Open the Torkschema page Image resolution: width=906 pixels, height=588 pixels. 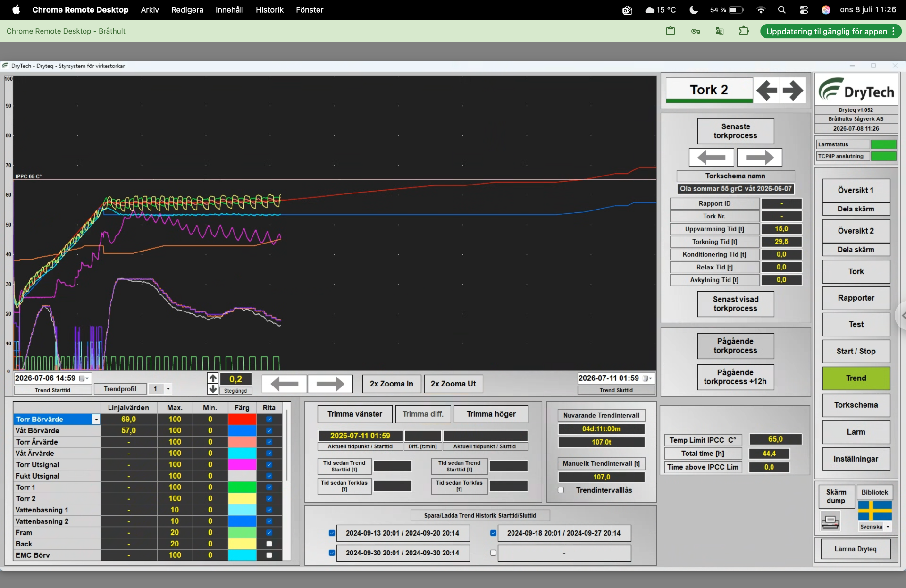click(856, 405)
